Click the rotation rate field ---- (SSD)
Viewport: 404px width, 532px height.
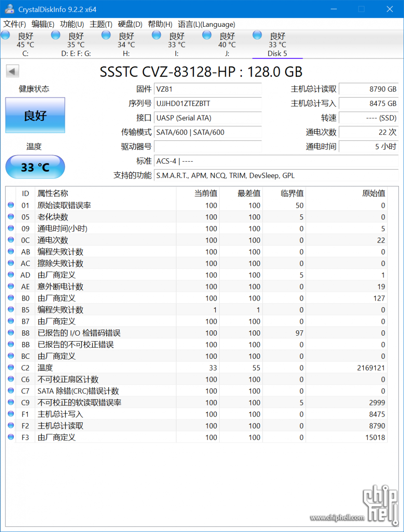click(369, 118)
